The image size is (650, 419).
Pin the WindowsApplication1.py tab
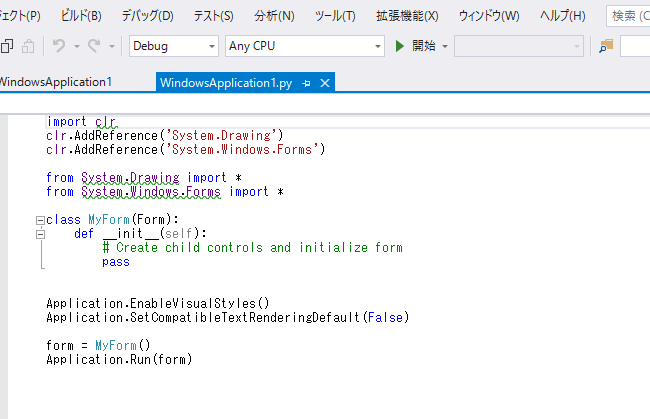[306, 82]
